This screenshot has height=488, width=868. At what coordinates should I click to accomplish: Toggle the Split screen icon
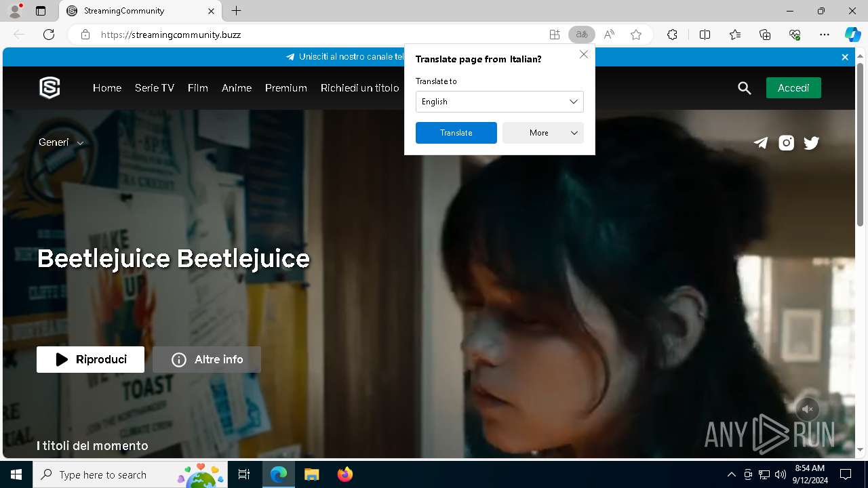click(x=705, y=35)
